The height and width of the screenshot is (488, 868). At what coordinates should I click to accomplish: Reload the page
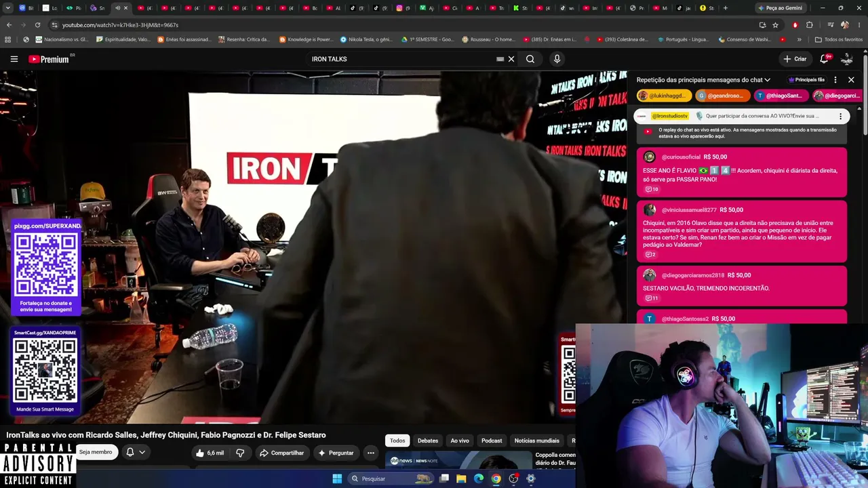[x=39, y=25]
